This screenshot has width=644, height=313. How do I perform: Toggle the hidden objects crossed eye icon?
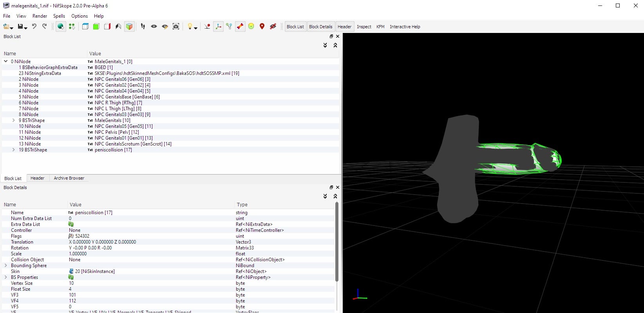[x=273, y=26]
